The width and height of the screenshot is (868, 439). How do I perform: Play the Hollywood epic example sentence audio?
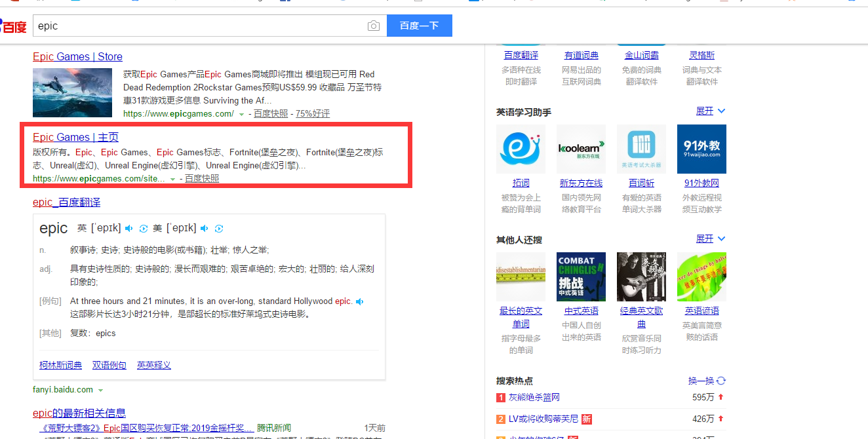[x=360, y=301]
